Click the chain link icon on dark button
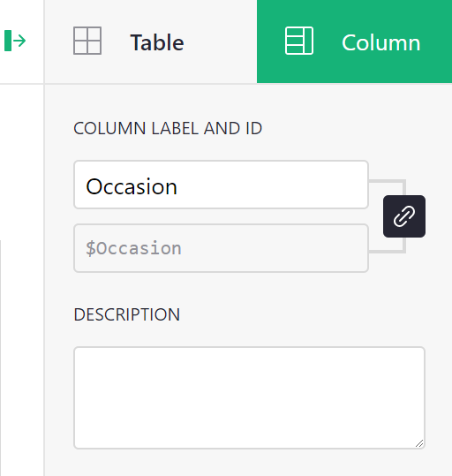This screenshot has height=476, width=452. click(x=404, y=216)
